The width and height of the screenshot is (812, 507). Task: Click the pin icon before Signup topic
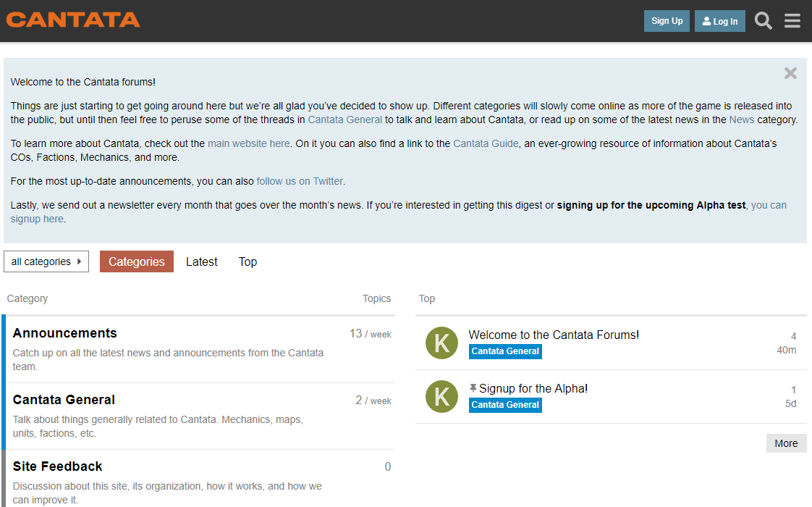(473, 388)
